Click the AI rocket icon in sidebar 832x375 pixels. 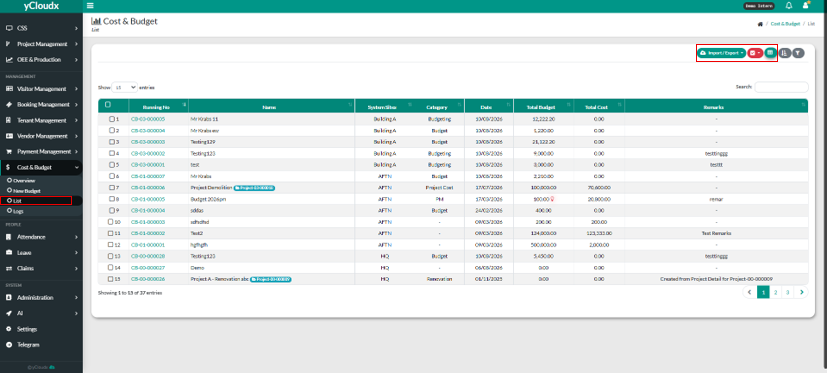click(8, 313)
